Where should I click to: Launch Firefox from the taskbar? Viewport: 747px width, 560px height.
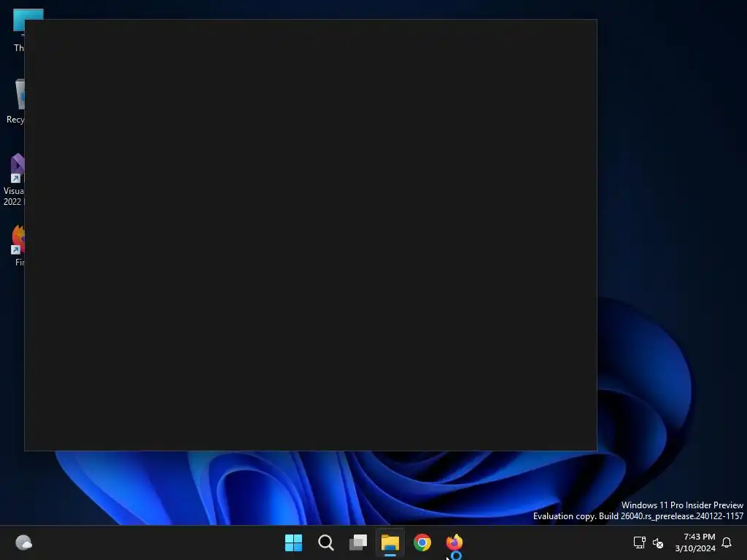454,542
